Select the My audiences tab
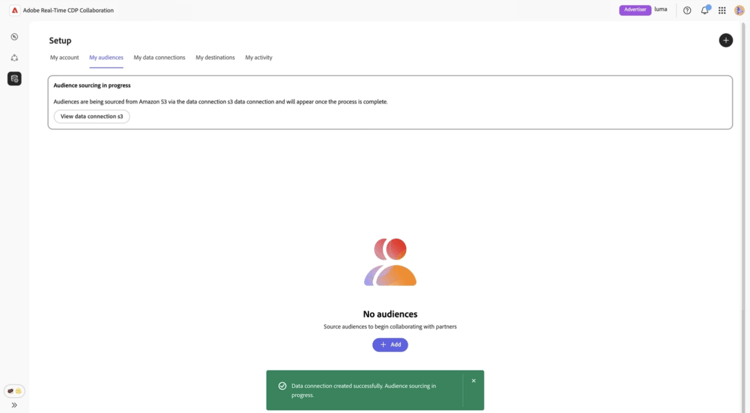 (x=106, y=57)
